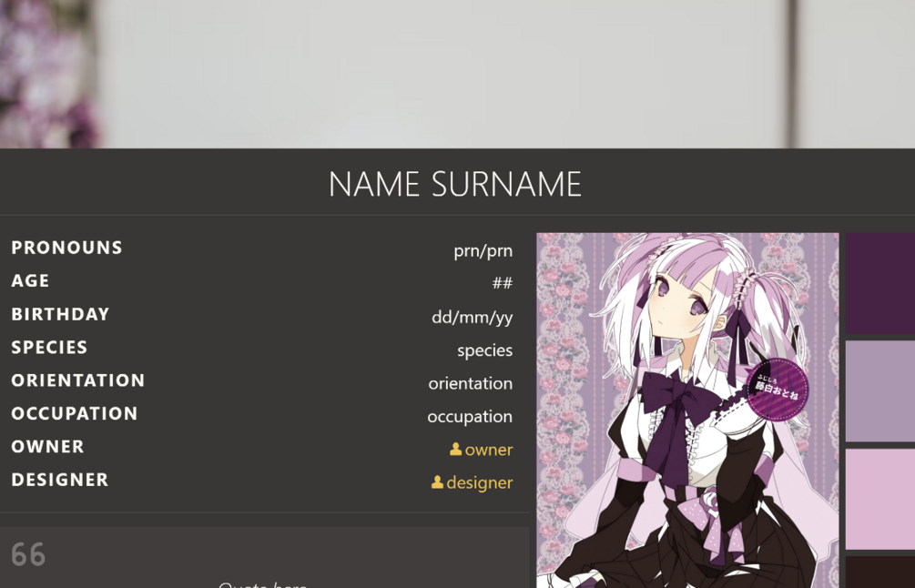This screenshot has width=915, height=588.
Task: Click the lowercase occupation value
Action: 470,417
